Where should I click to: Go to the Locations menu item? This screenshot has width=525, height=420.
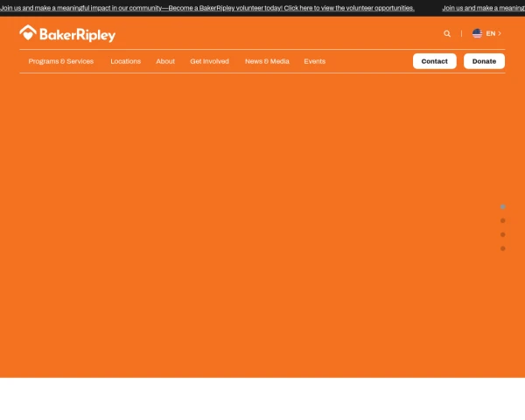coord(125,61)
